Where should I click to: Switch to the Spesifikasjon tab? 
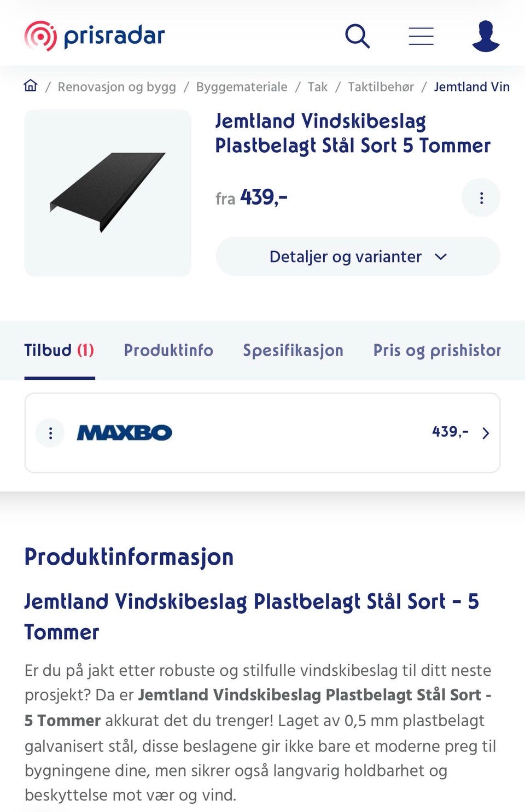tap(293, 350)
